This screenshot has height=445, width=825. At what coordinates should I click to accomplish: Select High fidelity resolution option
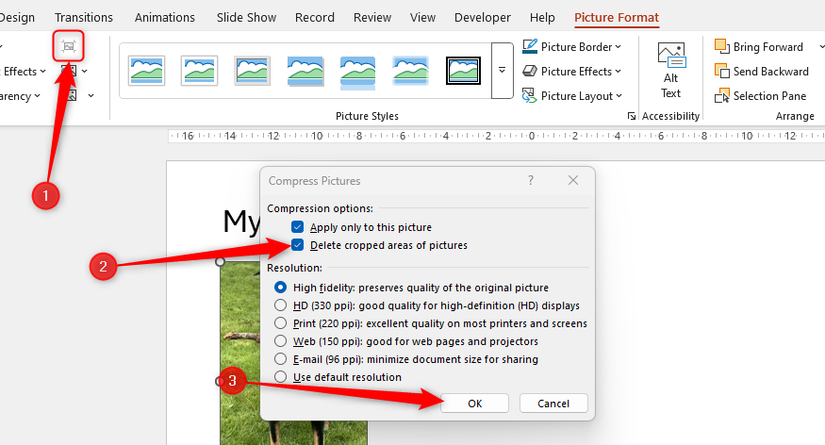pyautogui.click(x=280, y=287)
